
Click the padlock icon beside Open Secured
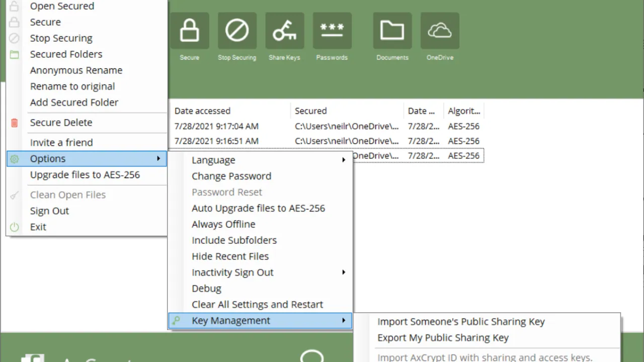coord(14,6)
